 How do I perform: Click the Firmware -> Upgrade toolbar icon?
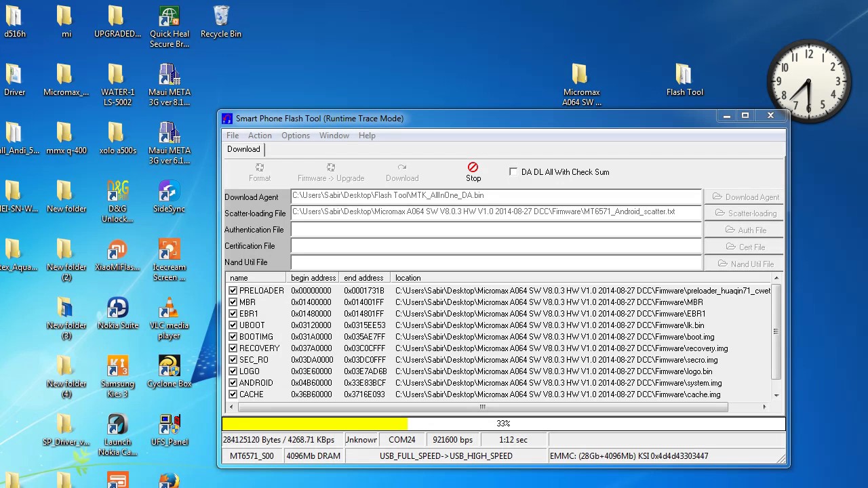coord(331,172)
